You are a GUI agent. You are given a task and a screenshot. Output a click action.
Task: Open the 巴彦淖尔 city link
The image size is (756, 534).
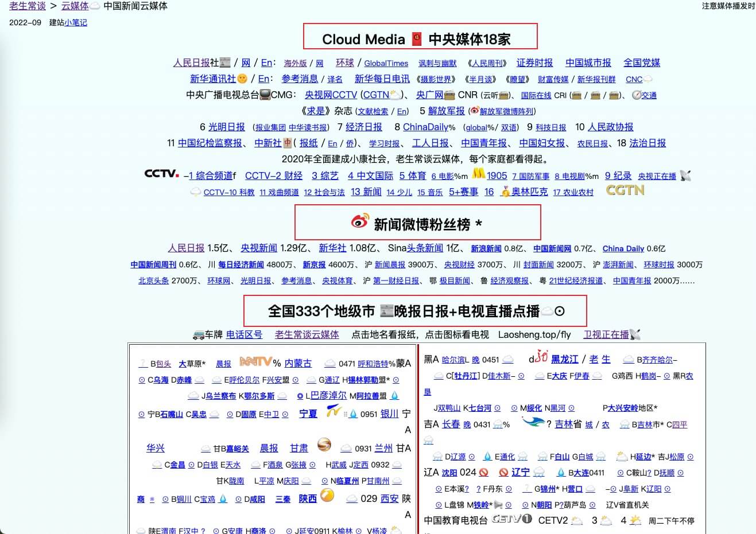tap(329, 395)
